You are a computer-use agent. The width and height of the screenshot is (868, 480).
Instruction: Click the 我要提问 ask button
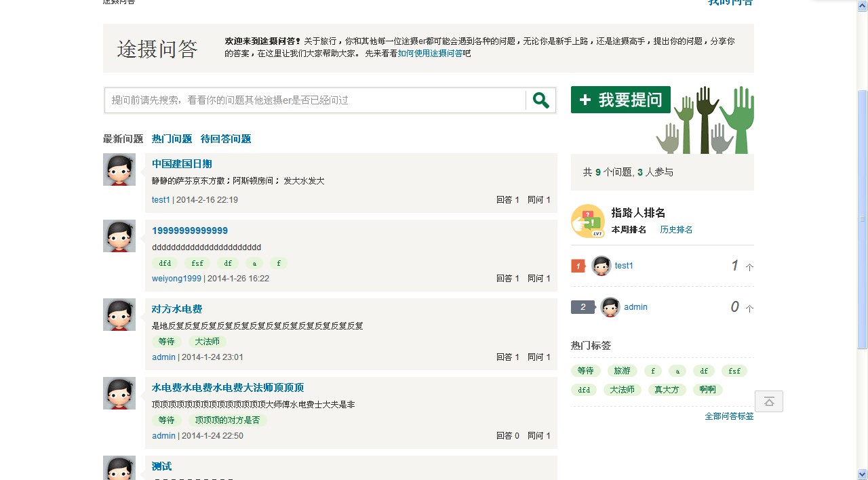pos(620,100)
